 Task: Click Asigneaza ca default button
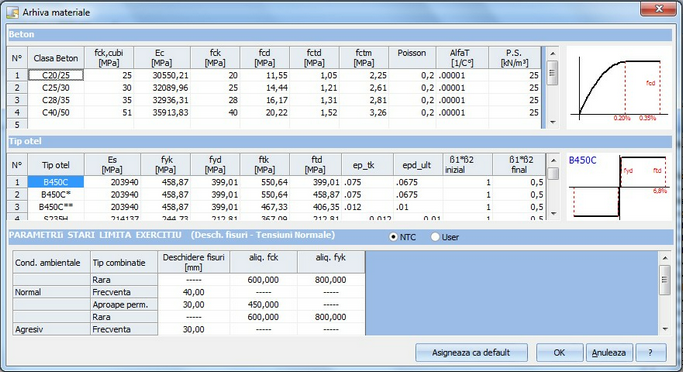click(471, 352)
